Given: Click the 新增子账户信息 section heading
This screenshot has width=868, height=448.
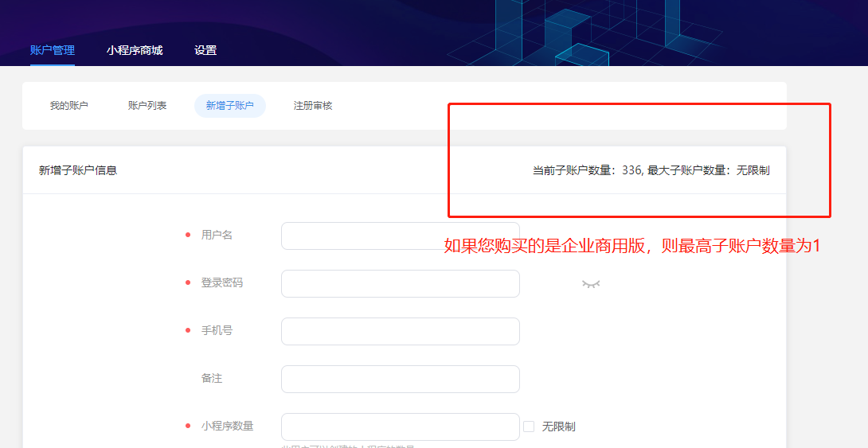Looking at the screenshot, I should pos(78,170).
